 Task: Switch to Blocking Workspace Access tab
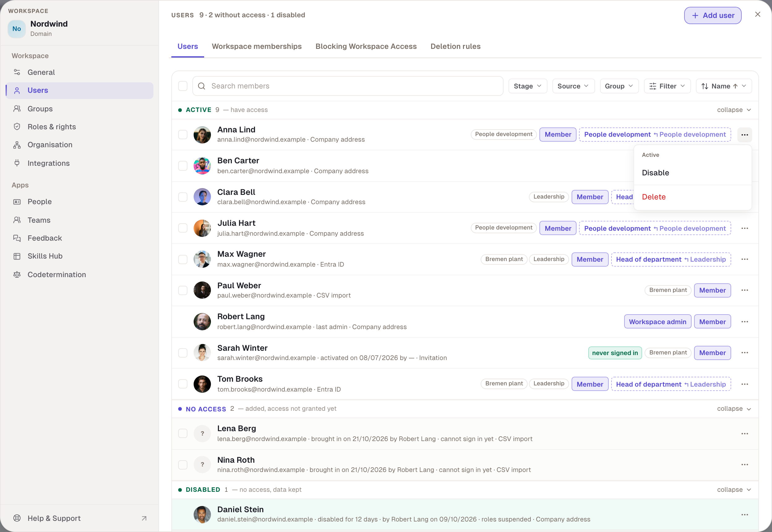[366, 46]
